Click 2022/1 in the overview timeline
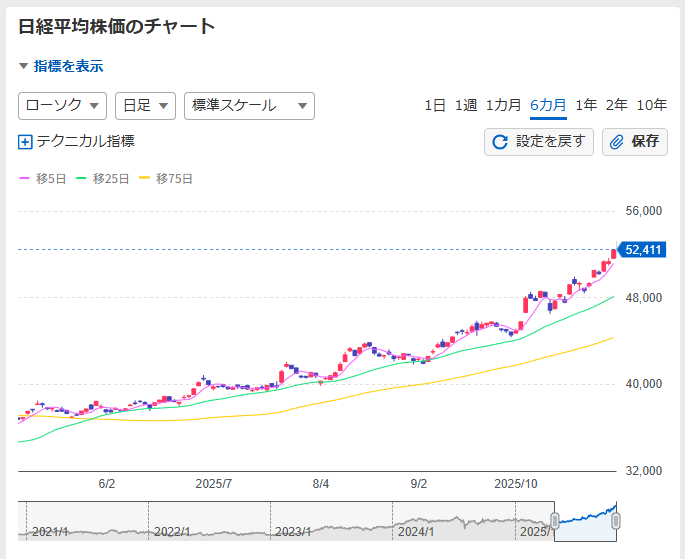This screenshot has height=559, width=685. 173,531
